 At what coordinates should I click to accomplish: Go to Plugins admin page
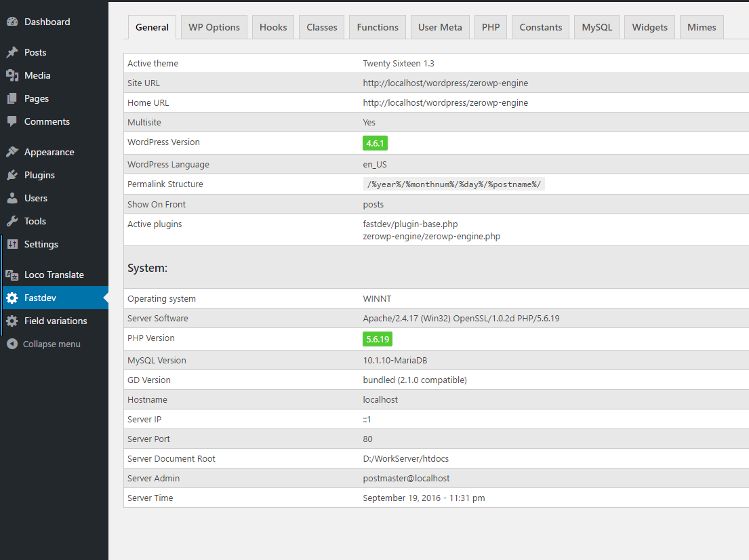[x=39, y=175]
